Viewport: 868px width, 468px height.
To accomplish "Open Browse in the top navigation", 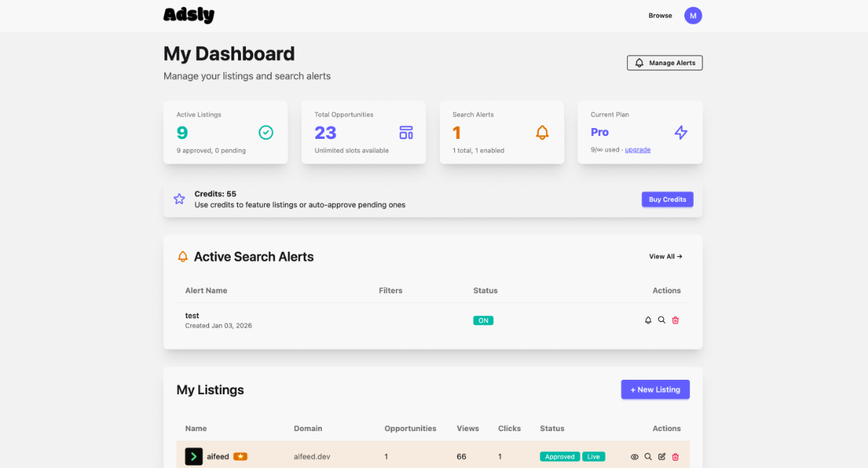I will point(660,15).
